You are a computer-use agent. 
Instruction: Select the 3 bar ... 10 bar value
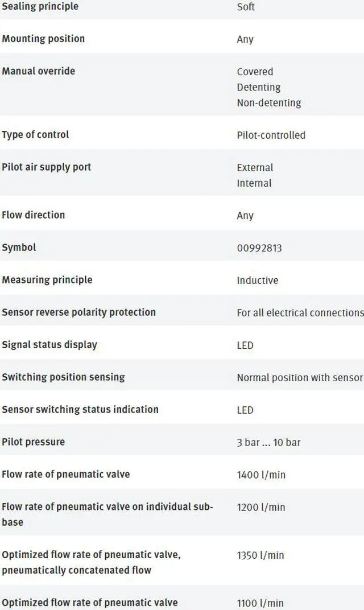268,443
